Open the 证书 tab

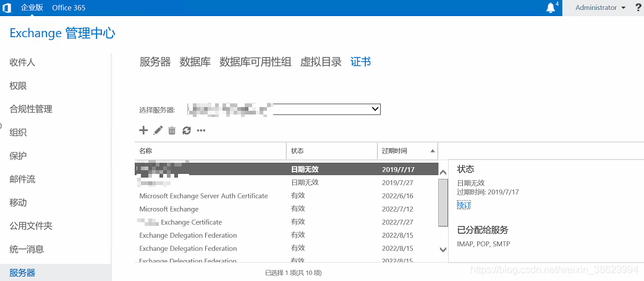pos(360,62)
